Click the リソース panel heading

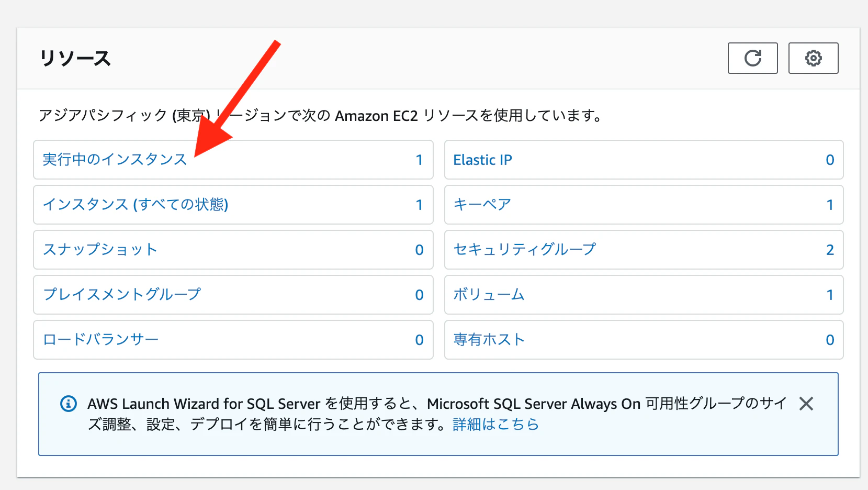(75, 58)
